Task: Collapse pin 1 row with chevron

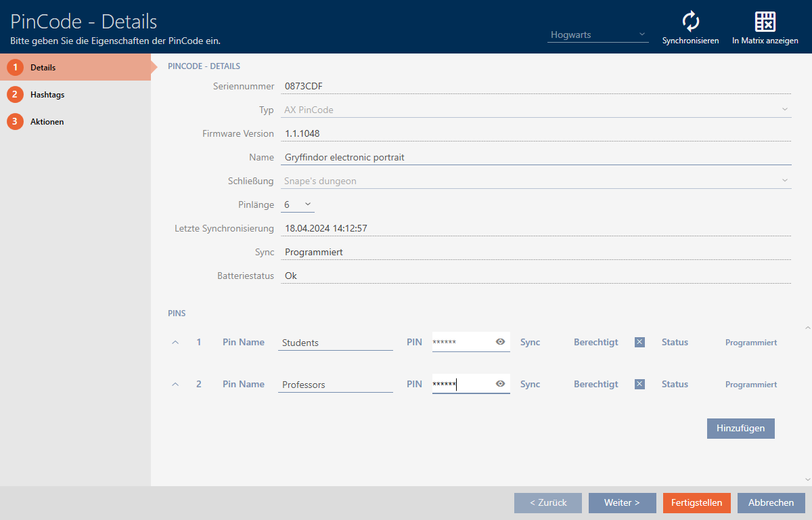Action: point(175,343)
